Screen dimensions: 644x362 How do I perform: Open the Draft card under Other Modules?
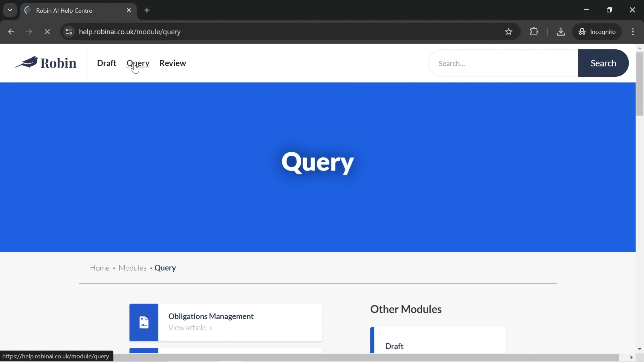pyautogui.click(x=438, y=341)
